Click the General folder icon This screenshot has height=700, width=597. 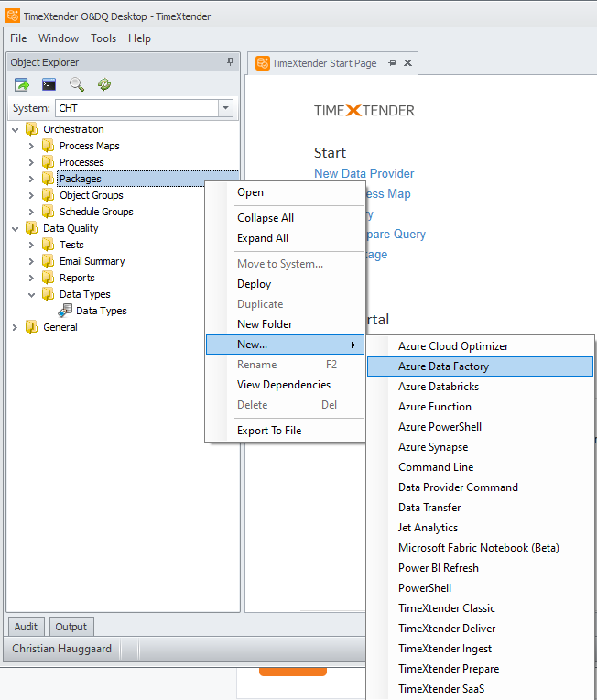pos(32,327)
